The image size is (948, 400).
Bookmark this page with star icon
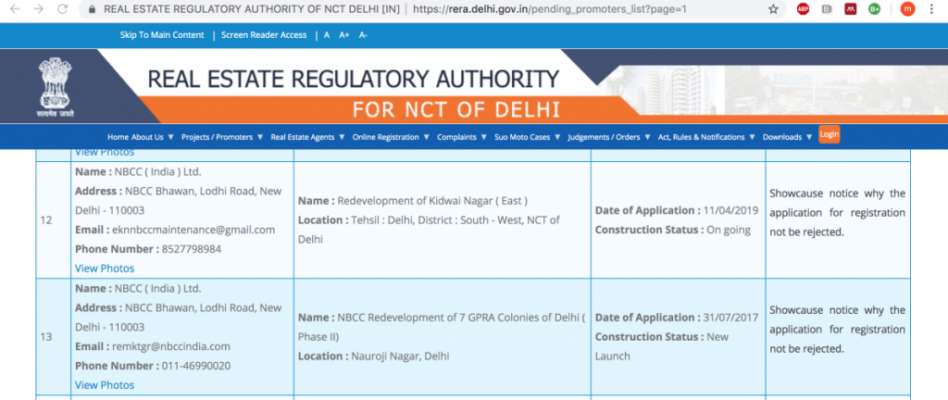(773, 9)
